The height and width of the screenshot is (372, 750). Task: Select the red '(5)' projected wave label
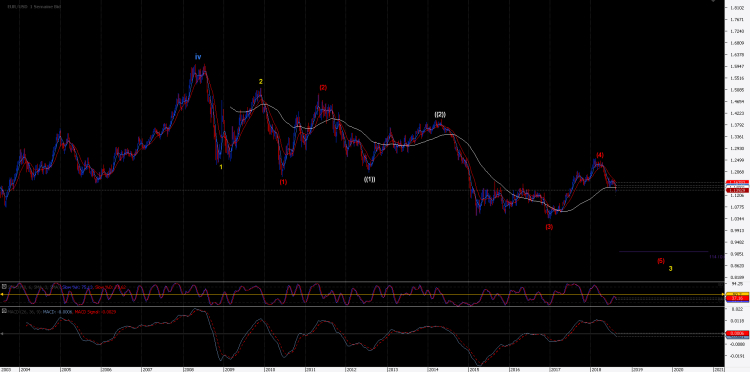[661, 261]
